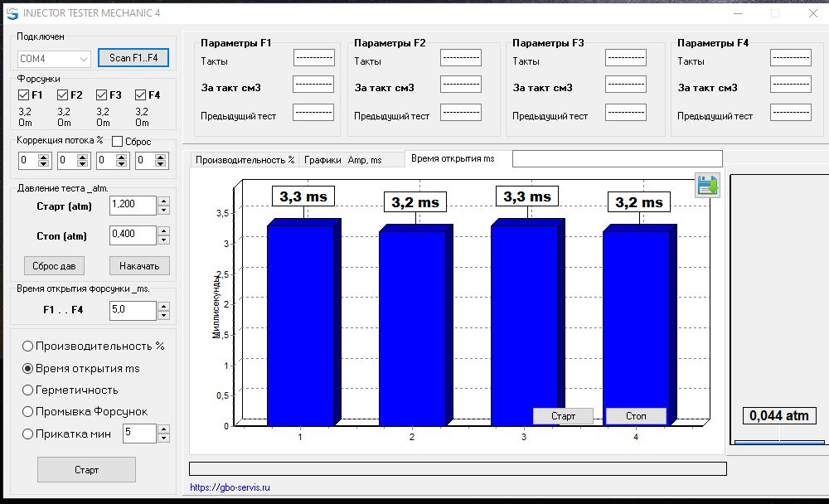Click the Старт (atm) pressure input field
The image size is (829, 504).
tap(133, 206)
